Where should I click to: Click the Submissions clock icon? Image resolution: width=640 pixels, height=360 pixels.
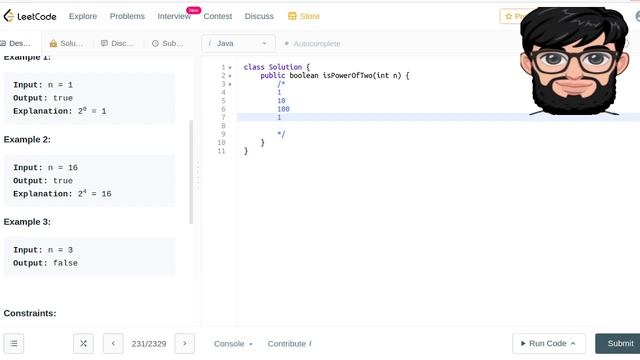click(155, 43)
